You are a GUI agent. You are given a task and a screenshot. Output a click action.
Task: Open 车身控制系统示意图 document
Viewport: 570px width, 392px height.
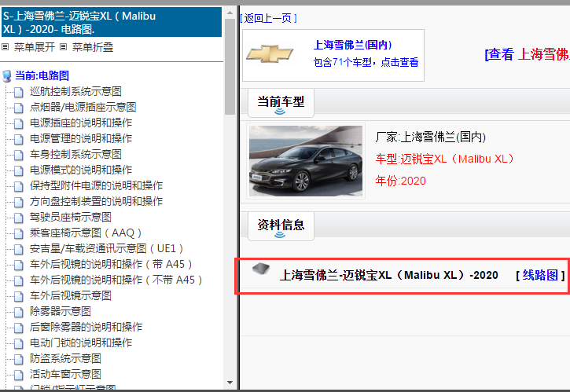point(75,154)
